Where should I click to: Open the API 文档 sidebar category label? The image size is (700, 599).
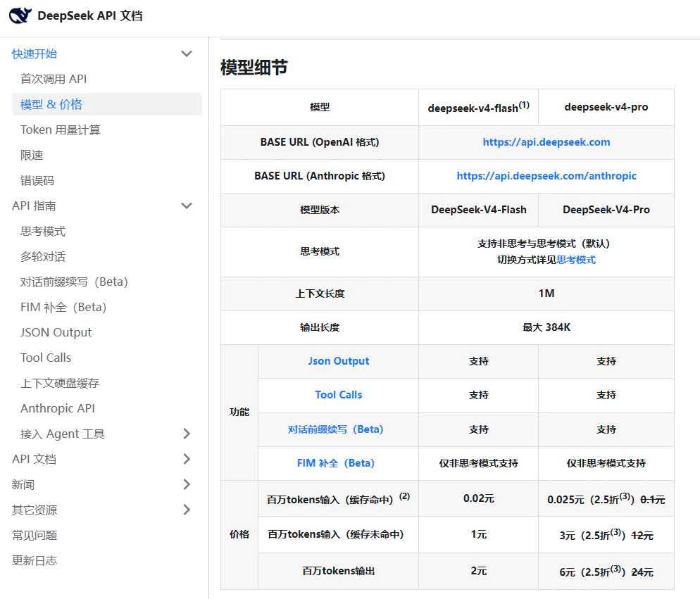34,459
